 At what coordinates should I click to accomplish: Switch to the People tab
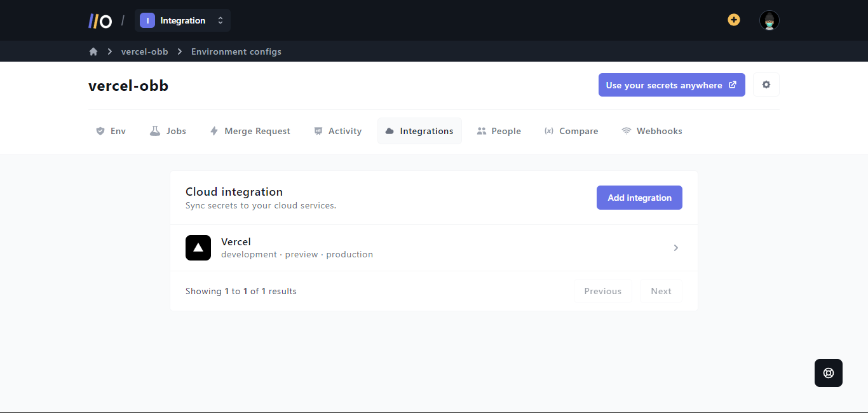click(x=499, y=131)
